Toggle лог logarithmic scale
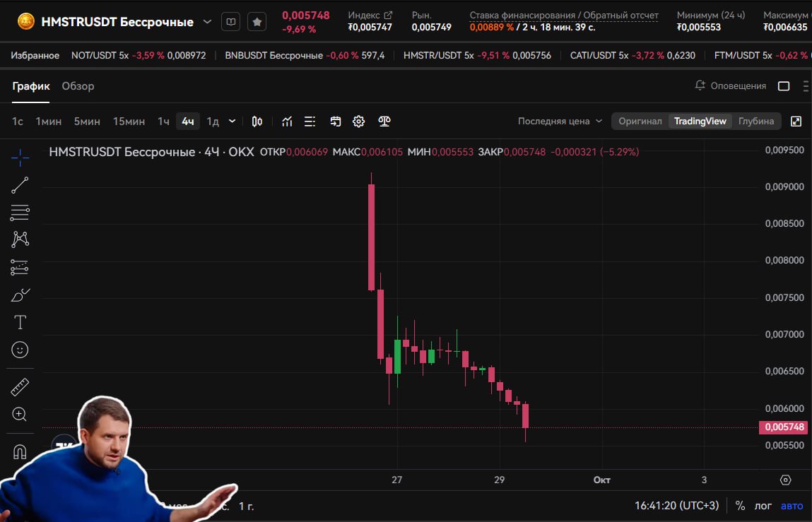 [x=763, y=506]
